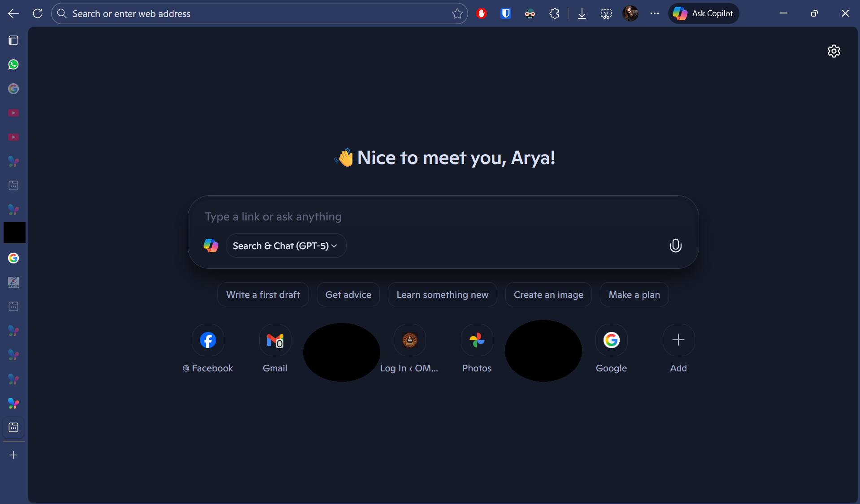Open the three-dot settings and more menu

(x=654, y=13)
